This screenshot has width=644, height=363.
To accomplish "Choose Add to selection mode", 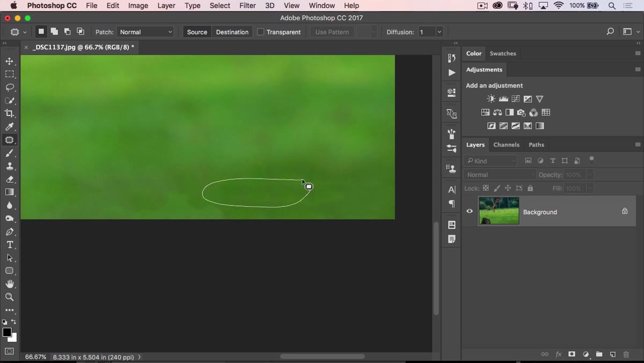I will [54, 32].
